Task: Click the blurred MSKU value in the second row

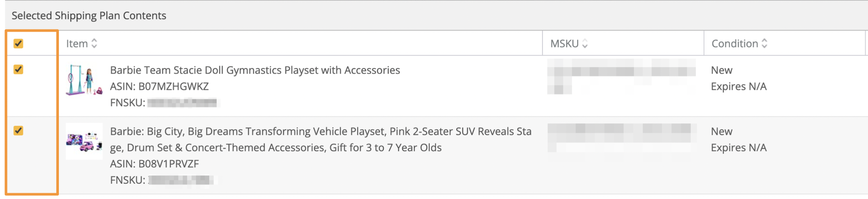Action: [x=621, y=133]
